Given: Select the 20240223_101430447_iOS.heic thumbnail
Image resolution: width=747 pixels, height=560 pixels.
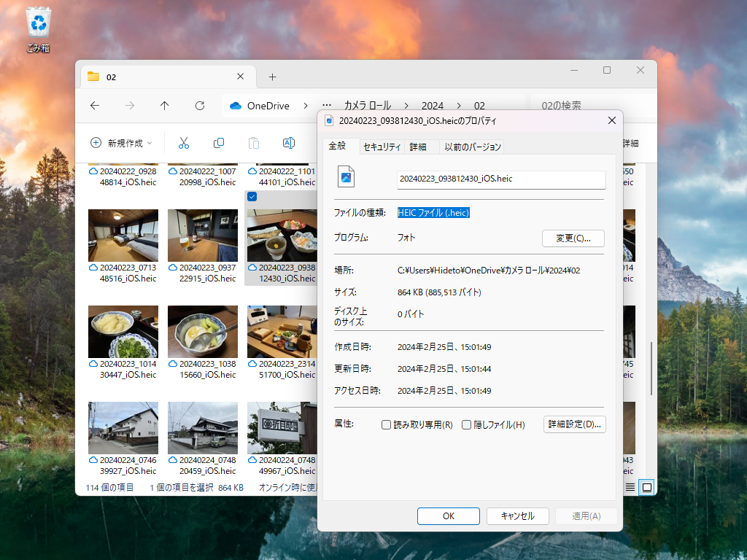Looking at the screenshot, I should [123, 332].
